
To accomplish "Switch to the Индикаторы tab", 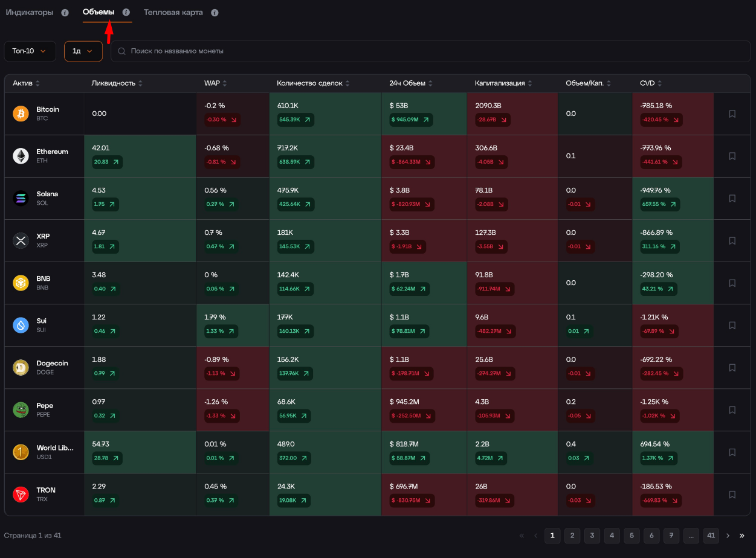I will pos(30,13).
